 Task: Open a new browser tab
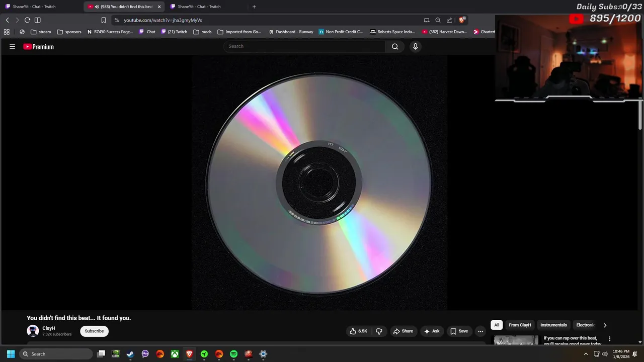point(254,7)
